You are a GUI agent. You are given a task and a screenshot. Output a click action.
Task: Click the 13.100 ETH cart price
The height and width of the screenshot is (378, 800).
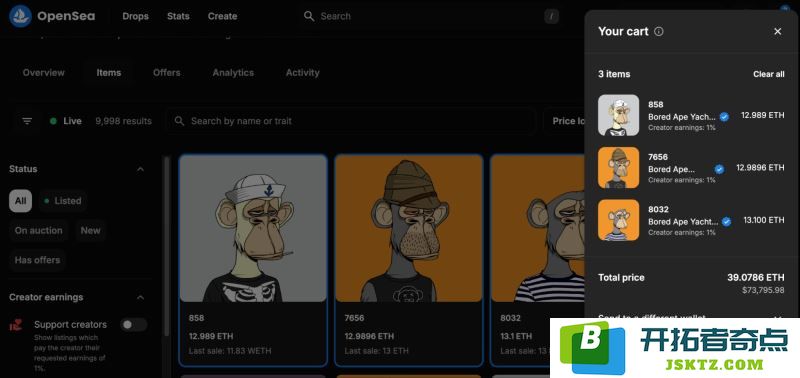tap(764, 220)
